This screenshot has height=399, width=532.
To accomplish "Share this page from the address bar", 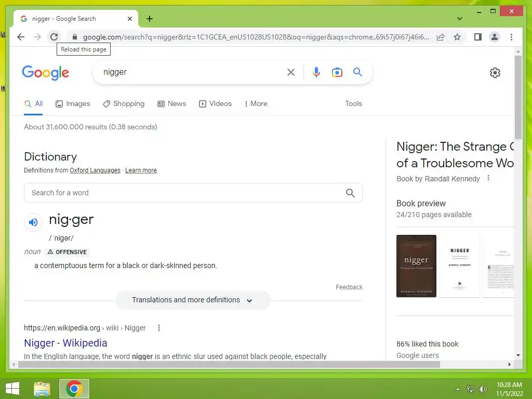I will (x=441, y=37).
